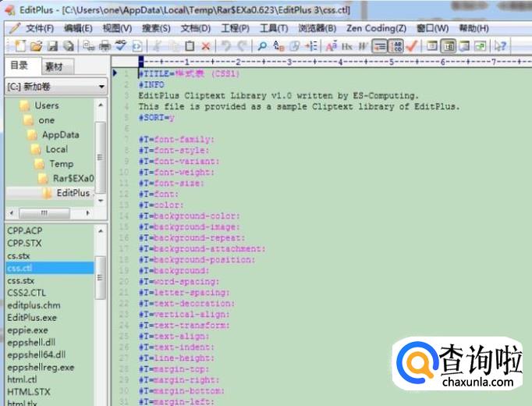Viewport: 532px width, 406px height.
Task: Print the document using the printer icon
Action: (x=105, y=46)
